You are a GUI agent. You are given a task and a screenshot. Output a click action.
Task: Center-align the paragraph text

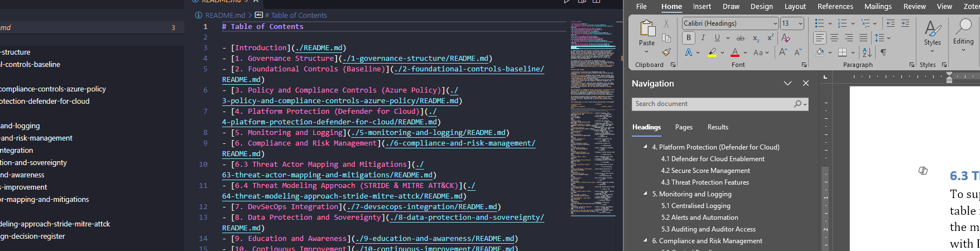pos(834,38)
